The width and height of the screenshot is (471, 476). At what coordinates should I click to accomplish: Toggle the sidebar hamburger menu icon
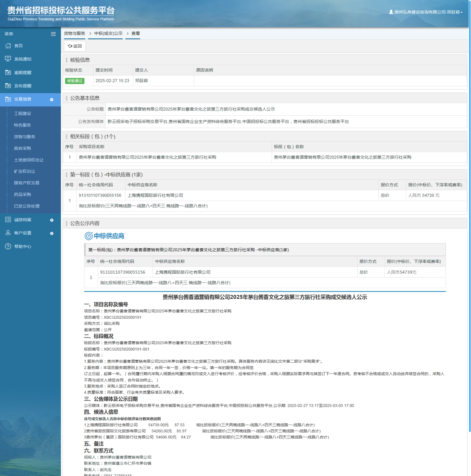tap(53, 34)
